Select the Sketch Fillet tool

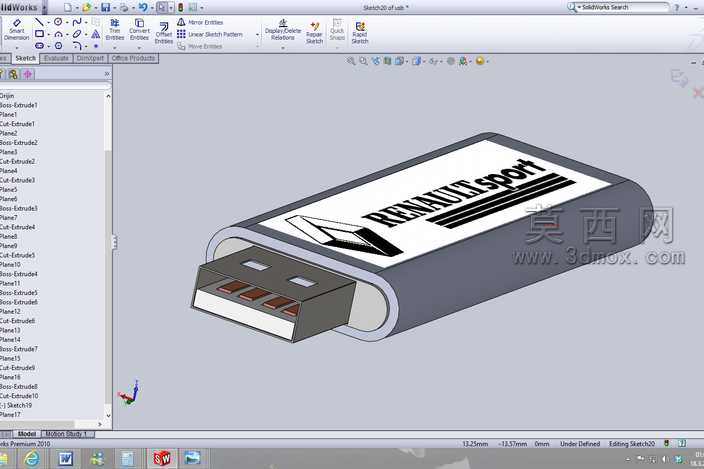point(77,45)
